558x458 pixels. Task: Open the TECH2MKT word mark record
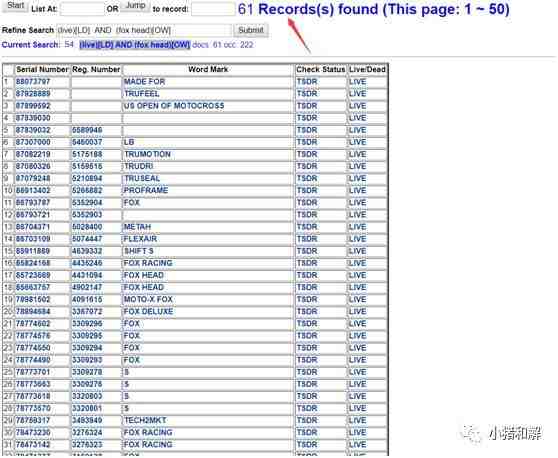(145, 421)
